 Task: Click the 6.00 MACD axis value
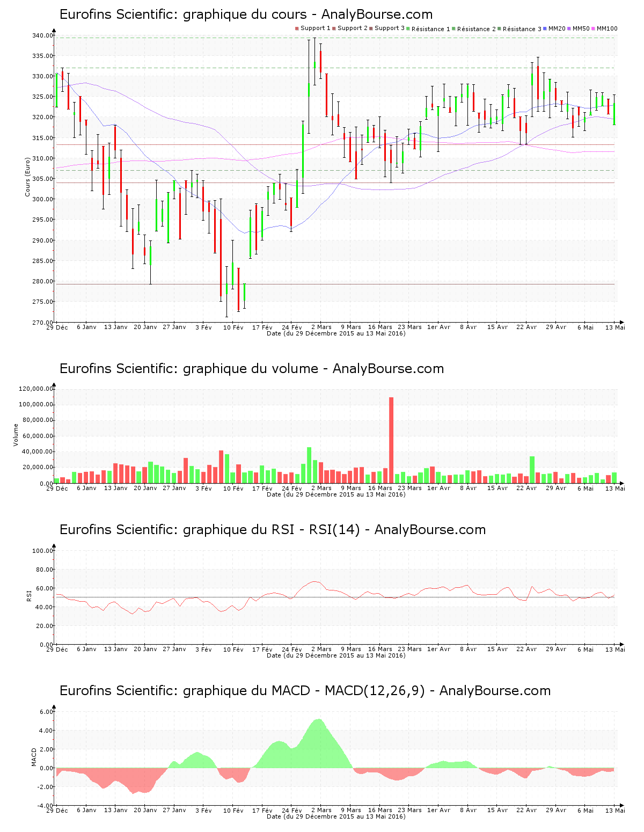click(46, 712)
